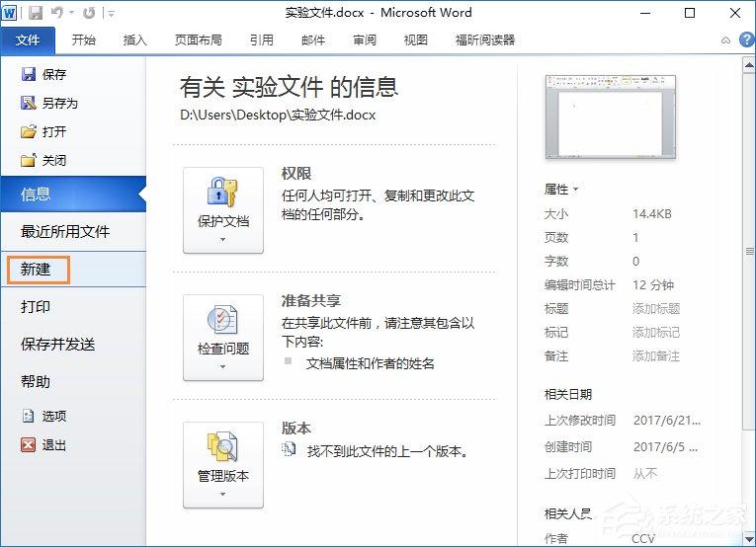Image resolution: width=756 pixels, height=547 pixels.
Task: Open Word help question mark icon
Action: 747,39
